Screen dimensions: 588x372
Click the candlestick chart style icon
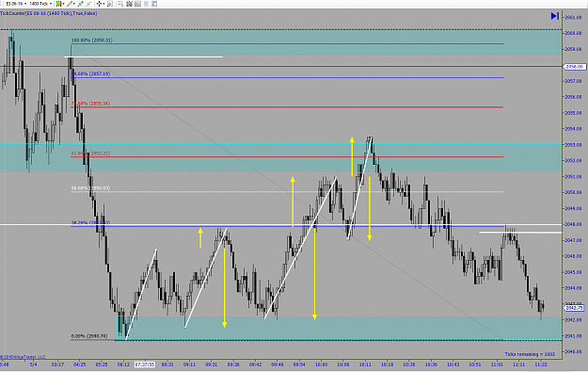coord(59,4)
